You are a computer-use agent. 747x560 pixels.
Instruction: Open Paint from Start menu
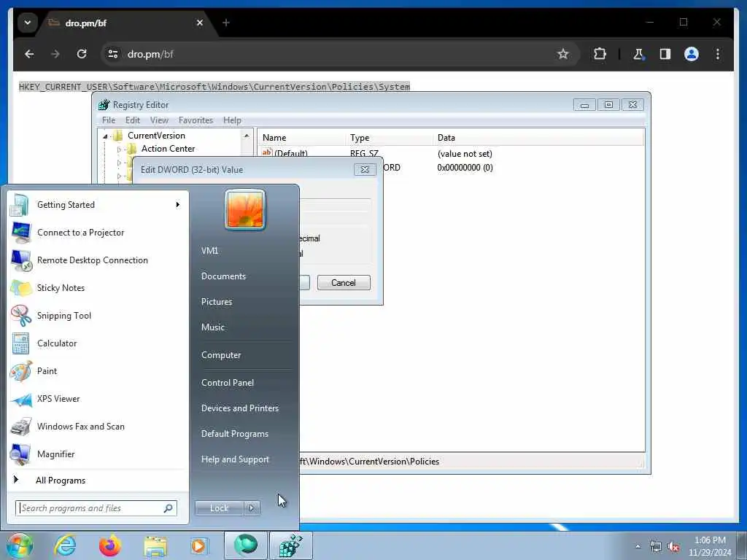[97, 371]
